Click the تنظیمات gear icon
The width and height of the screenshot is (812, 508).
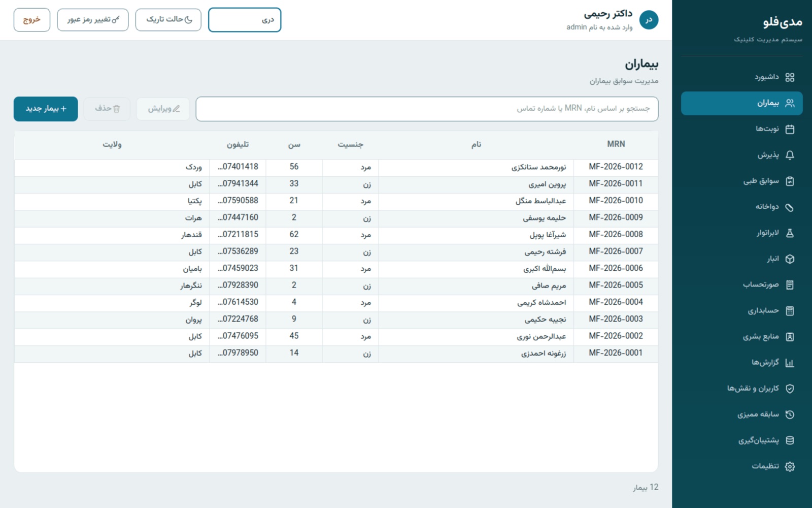(x=790, y=466)
